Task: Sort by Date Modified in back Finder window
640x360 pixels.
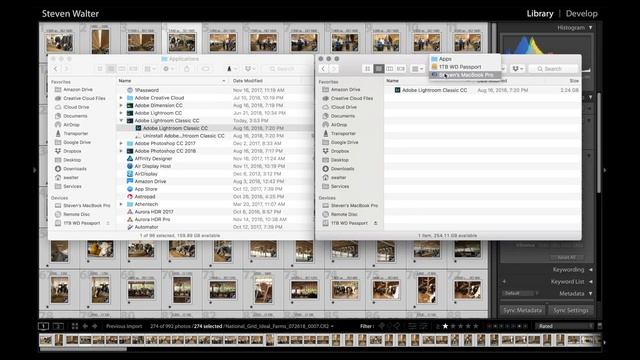Action: pos(248,81)
